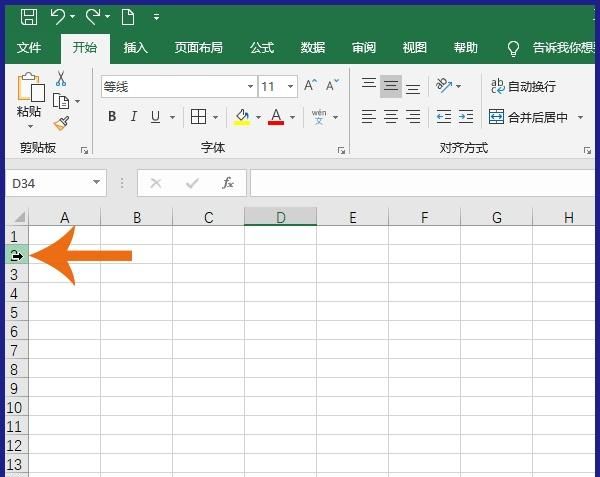Image resolution: width=600 pixels, height=477 pixels.
Task: Open the phonetic guide dropdown arrow
Action: pos(336,117)
